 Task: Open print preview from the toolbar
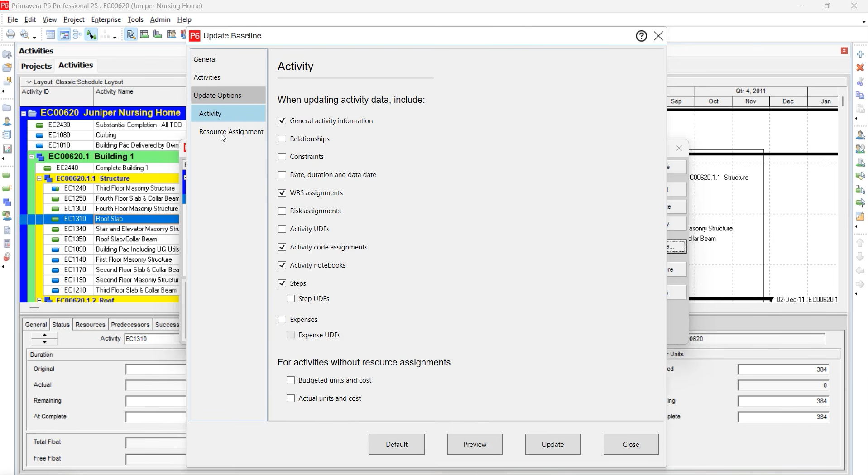coord(24,34)
